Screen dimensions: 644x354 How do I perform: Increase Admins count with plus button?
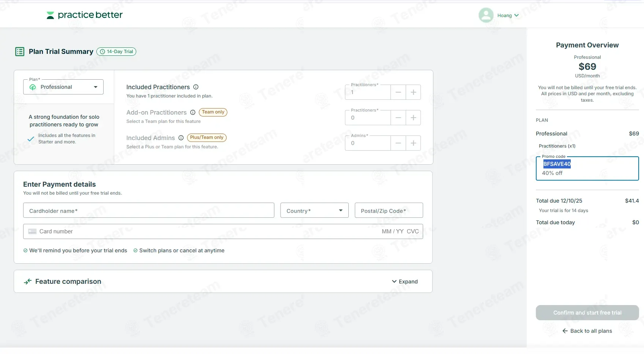(x=413, y=143)
